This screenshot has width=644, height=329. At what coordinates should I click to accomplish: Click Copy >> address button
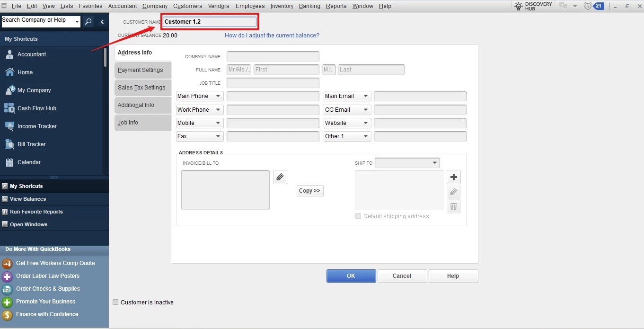click(x=310, y=190)
